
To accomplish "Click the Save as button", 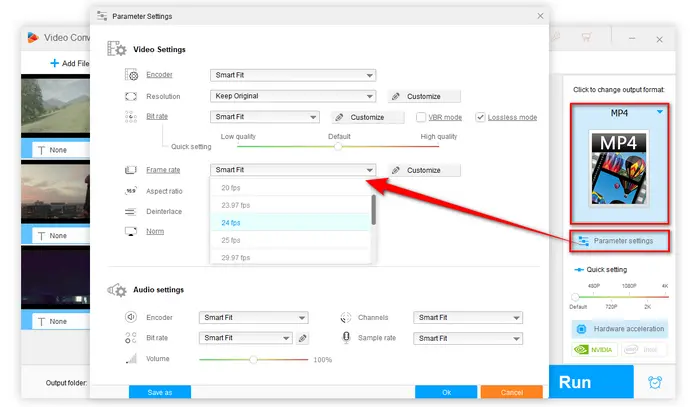I will tap(160, 392).
